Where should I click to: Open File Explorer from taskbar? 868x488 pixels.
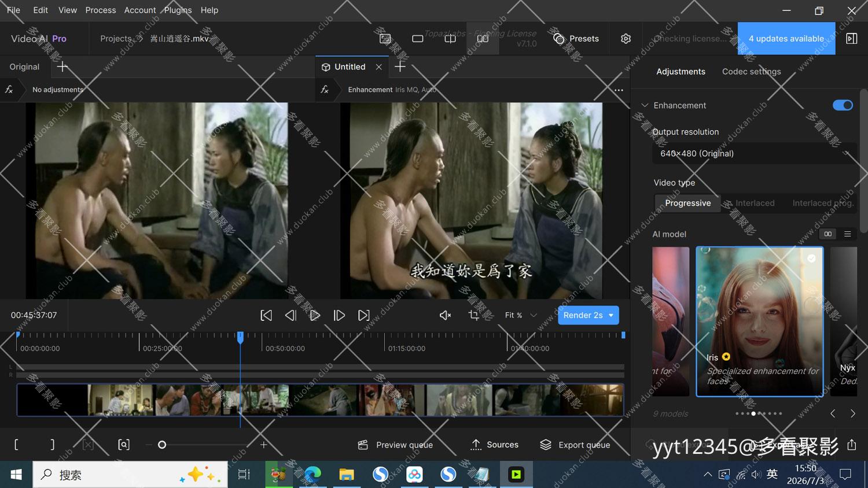pyautogui.click(x=347, y=475)
